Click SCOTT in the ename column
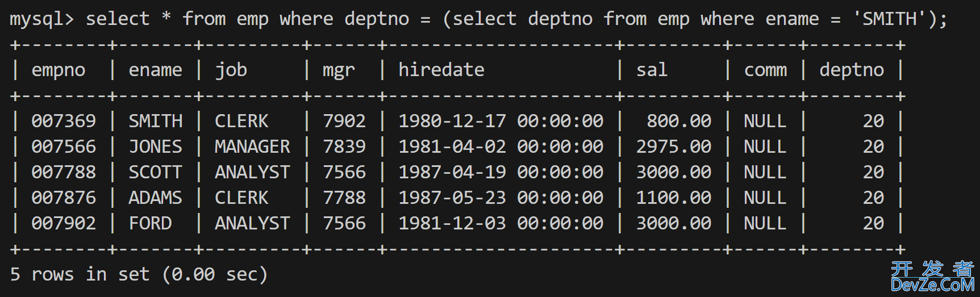Viewport: 980px width, 297px height. [156, 172]
